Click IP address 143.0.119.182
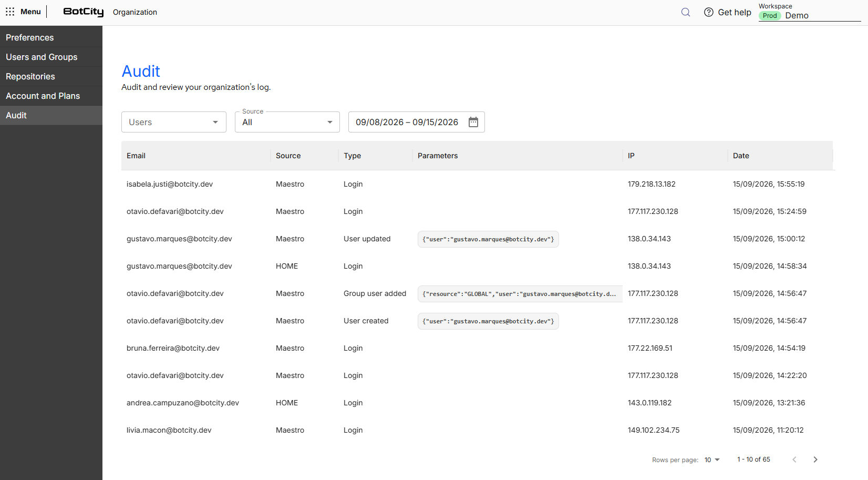Viewport: 868px width, 480px height. [x=649, y=403]
